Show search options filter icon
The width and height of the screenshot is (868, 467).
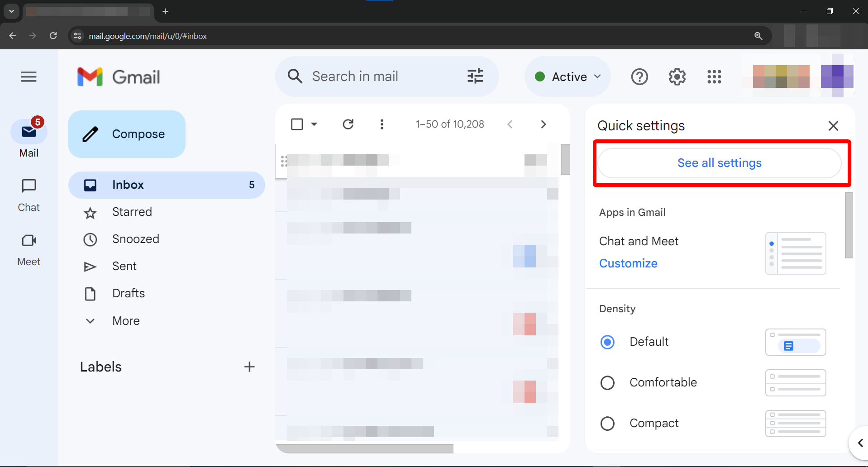475,76
